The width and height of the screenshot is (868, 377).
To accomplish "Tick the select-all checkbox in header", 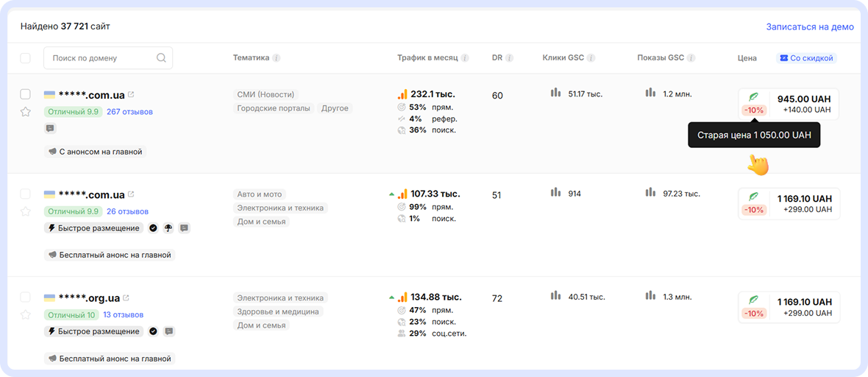I will 26,58.
